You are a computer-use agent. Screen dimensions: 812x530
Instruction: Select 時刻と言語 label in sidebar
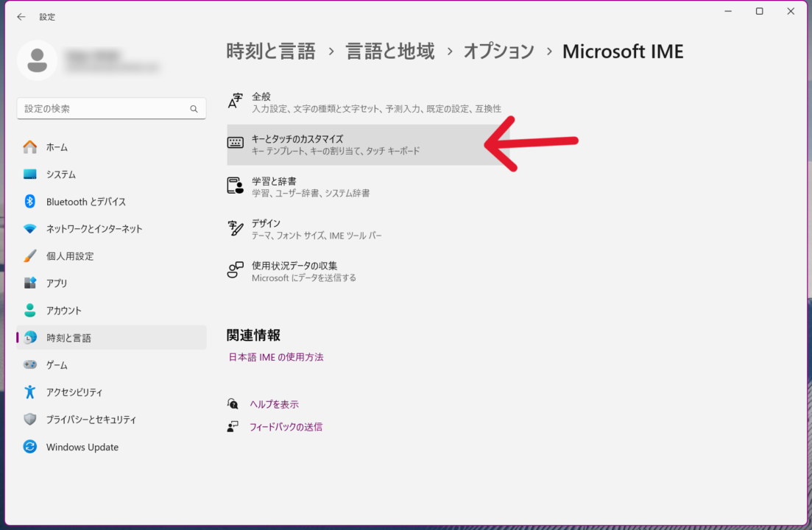click(69, 338)
